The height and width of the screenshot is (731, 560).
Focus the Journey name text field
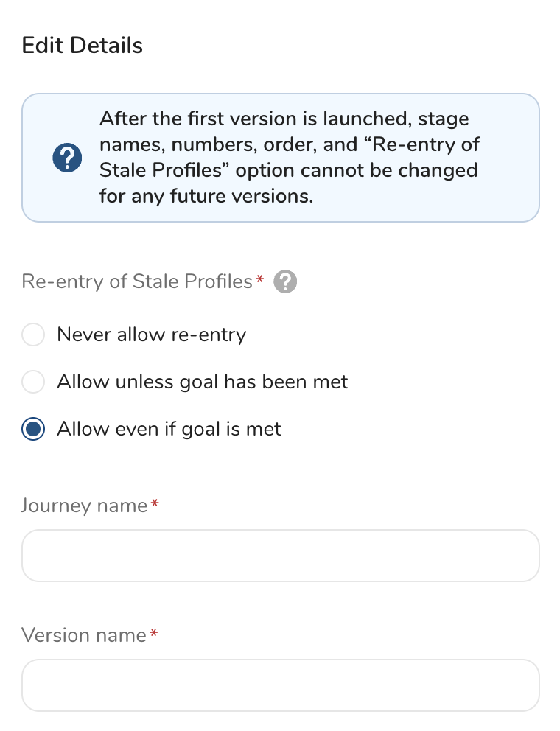[x=280, y=556]
